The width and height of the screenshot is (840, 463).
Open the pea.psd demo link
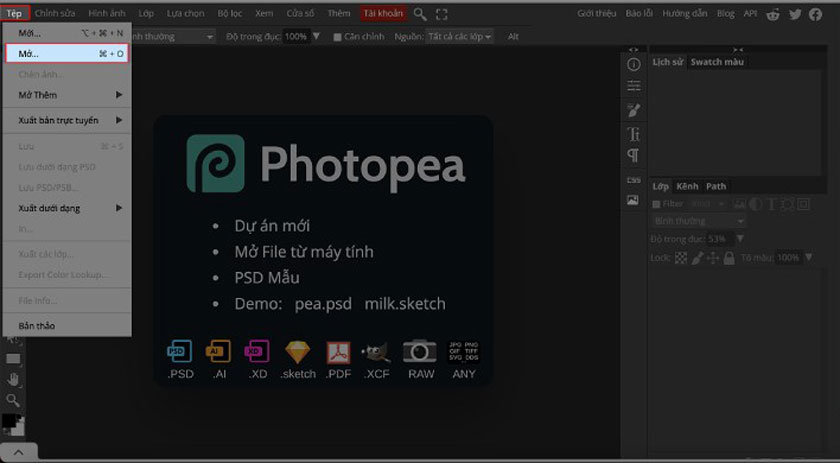[x=323, y=304]
